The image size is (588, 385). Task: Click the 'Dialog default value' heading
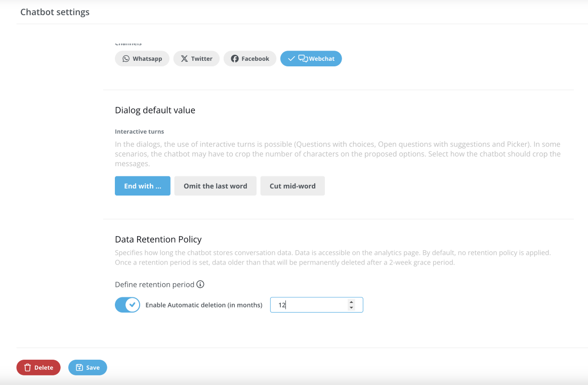155,110
